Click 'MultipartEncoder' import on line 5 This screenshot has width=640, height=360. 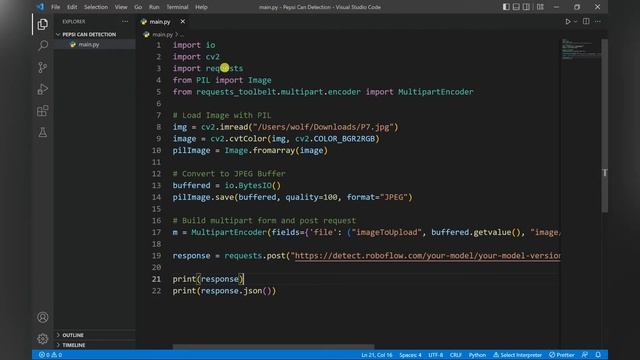[436, 92]
